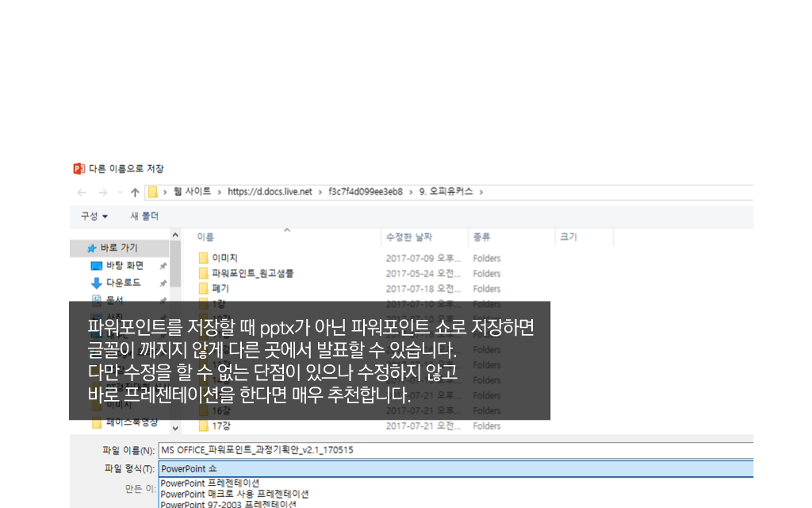
Task: Click the pin icon beside 바탕 화면
Action: pyautogui.click(x=163, y=266)
